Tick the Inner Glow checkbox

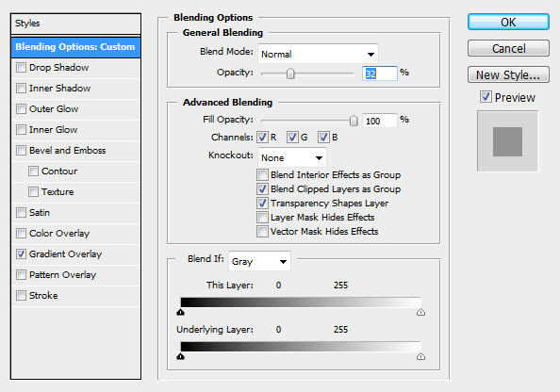(x=21, y=130)
